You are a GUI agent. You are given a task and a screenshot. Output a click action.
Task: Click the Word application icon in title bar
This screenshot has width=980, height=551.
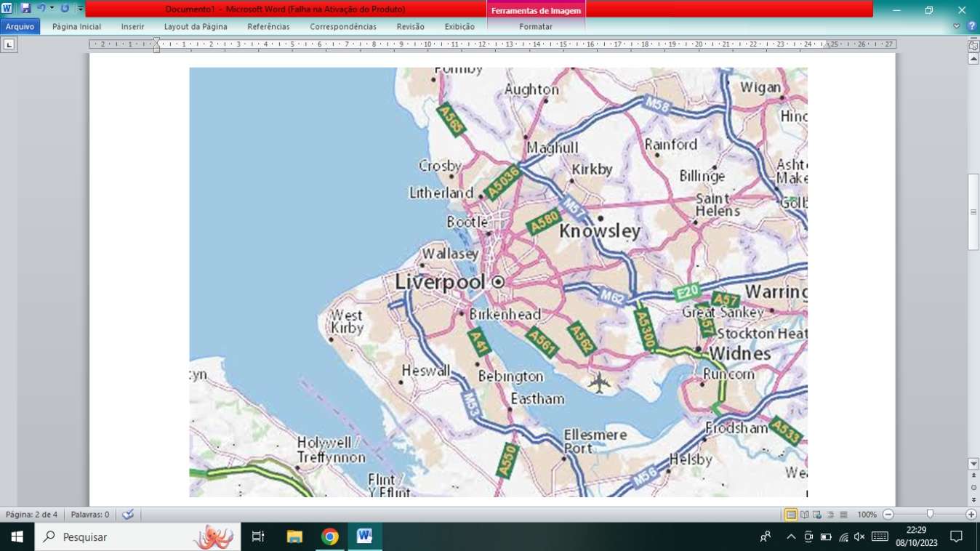[7, 9]
